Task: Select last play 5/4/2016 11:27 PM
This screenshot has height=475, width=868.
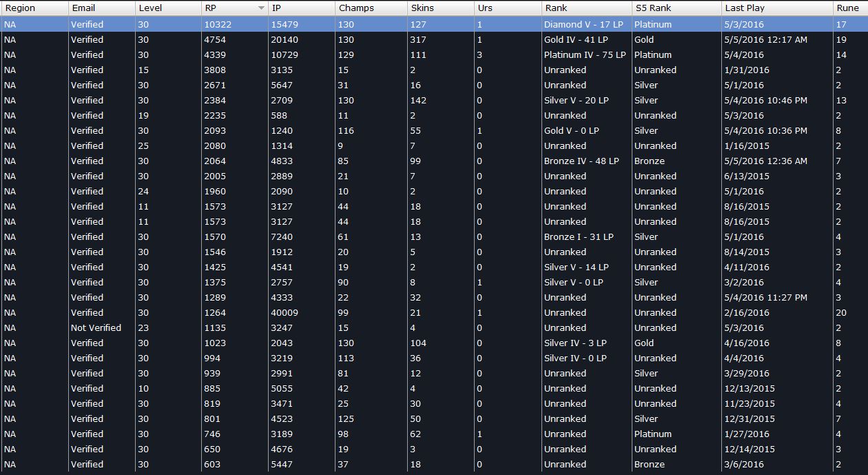Action: tap(766, 297)
